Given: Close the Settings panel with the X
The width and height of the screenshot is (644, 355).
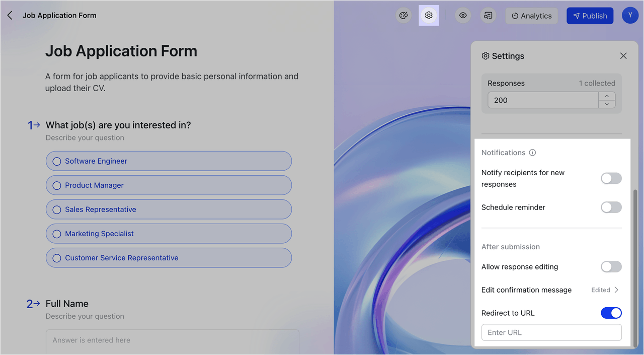Looking at the screenshot, I should click(623, 55).
